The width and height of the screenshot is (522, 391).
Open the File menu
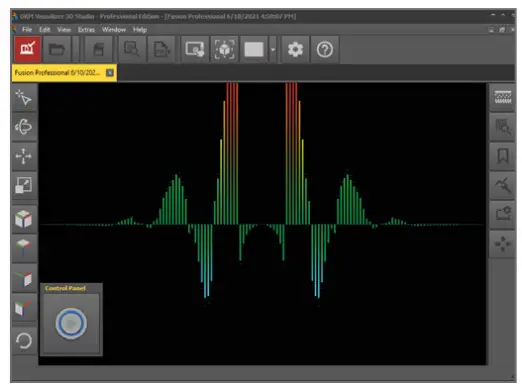click(x=27, y=30)
